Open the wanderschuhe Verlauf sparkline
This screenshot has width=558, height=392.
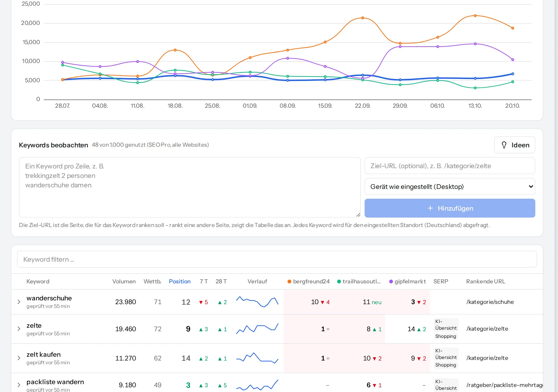tap(257, 302)
